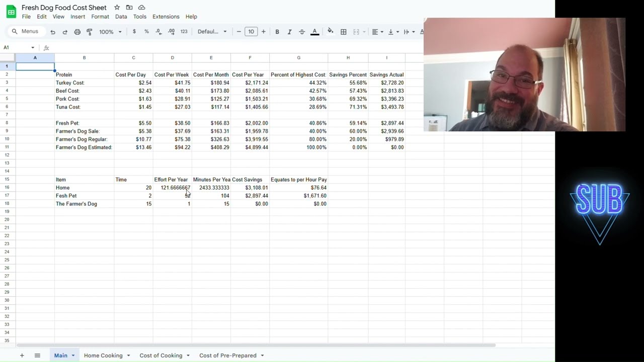
Task: Edit the font size field
Action: pos(251,32)
